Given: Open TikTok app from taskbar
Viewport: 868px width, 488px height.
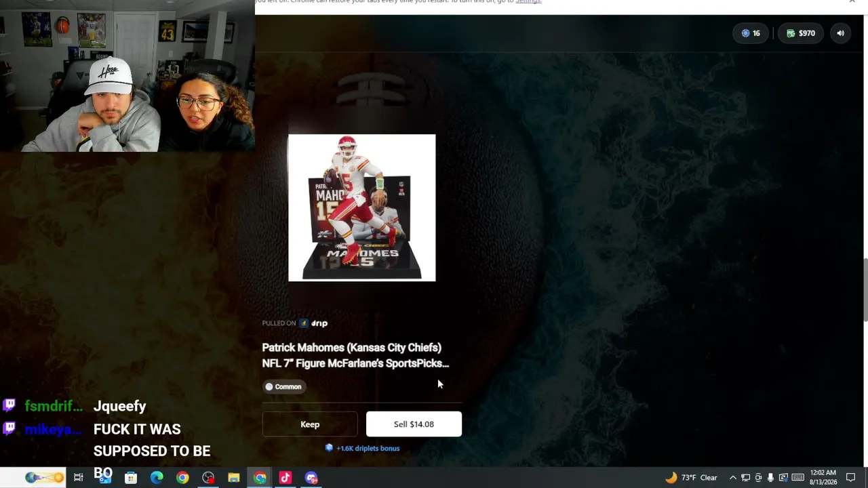Looking at the screenshot, I should point(285,478).
